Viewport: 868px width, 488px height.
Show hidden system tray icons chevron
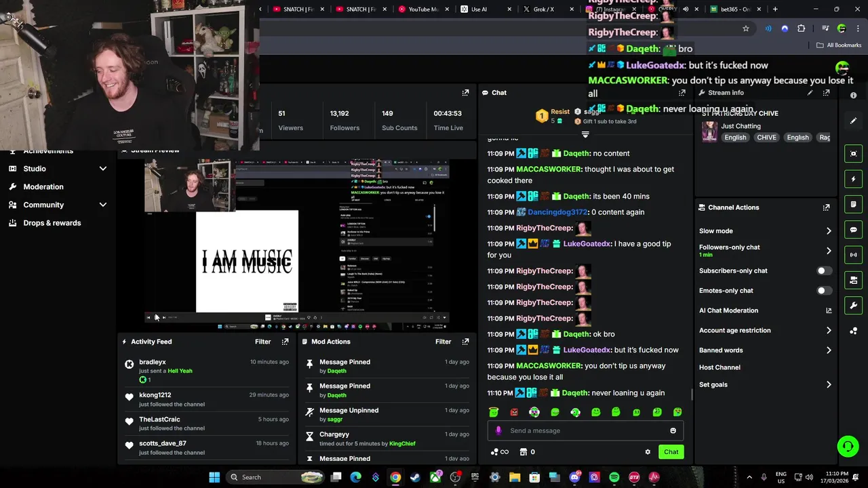click(749, 477)
